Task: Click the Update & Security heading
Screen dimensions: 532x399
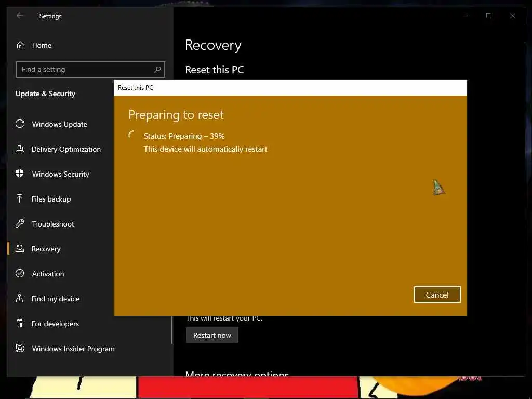Action: 46,94
